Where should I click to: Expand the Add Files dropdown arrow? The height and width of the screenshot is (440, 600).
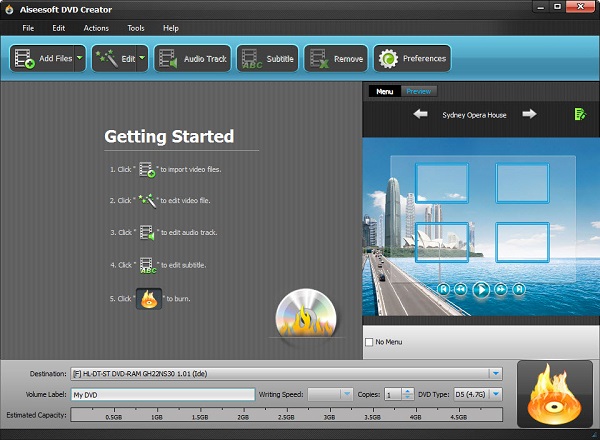[x=79, y=59]
